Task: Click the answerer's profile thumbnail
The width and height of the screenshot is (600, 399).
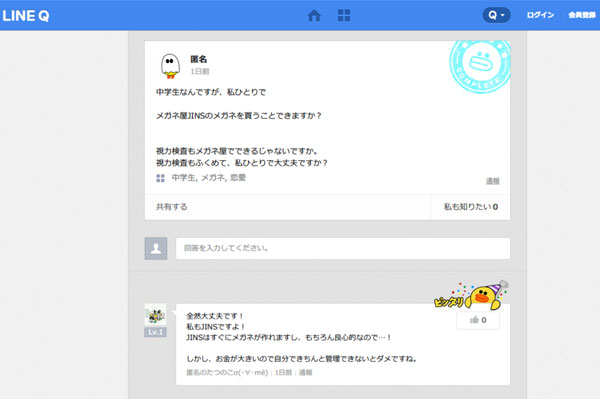Action: point(155,315)
